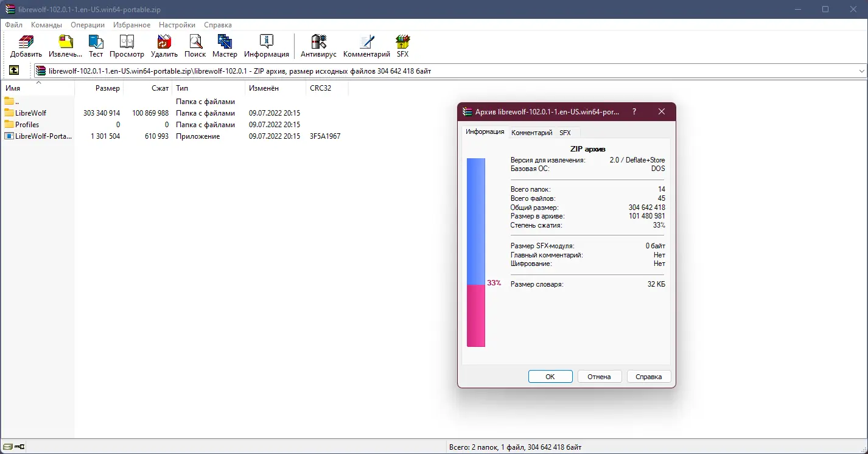Click the "DOS" base OS value
Screen dimensions: 868x454
pos(658,169)
